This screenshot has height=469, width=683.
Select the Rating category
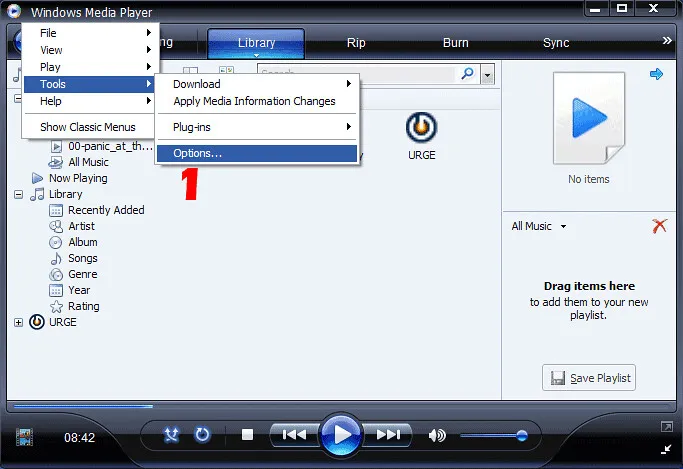84,306
